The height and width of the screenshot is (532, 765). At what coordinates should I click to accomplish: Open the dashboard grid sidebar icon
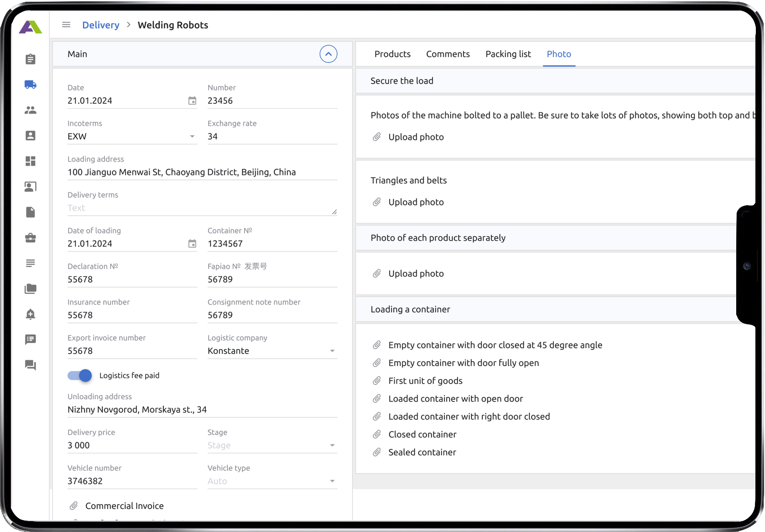[x=31, y=161]
